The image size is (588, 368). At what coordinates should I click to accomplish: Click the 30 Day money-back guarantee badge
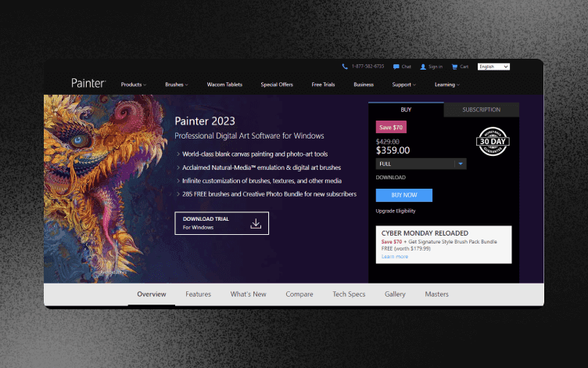[493, 142]
